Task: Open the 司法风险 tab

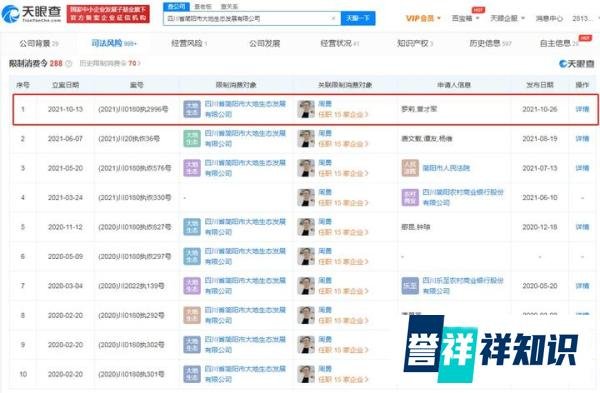Action: (114, 44)
